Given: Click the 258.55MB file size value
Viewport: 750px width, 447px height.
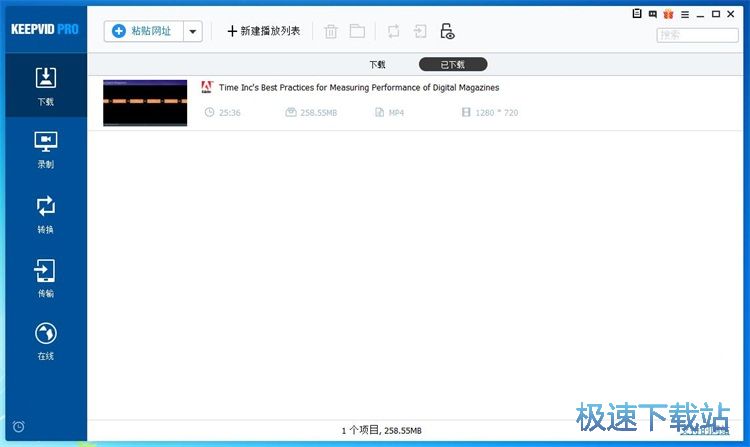Looking at the screenshot, I should point(319,113).
